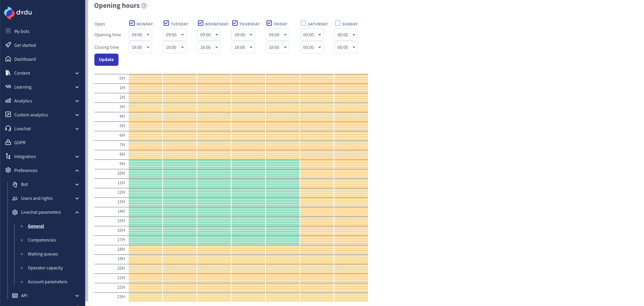
Task: Expand the Content menu chevron
Action: click(x=77, y=73)
